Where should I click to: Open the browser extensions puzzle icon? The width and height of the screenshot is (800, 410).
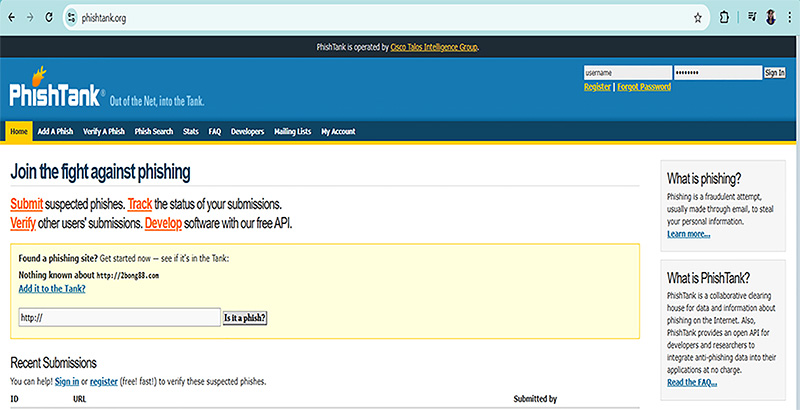pos(723,18)
